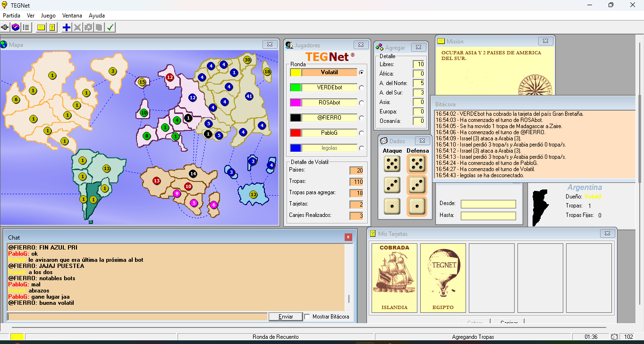644x344 pixels.
Task: Open my cards with yellow card toolbar icon
Action: click(52, 27)
